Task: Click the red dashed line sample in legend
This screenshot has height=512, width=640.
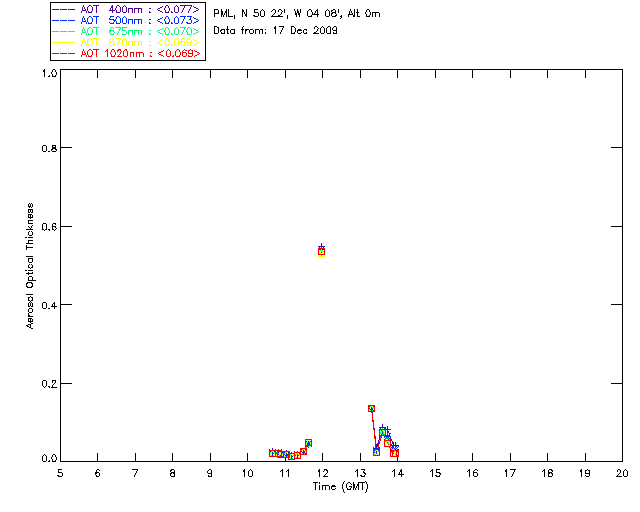Action: [64, 53]
